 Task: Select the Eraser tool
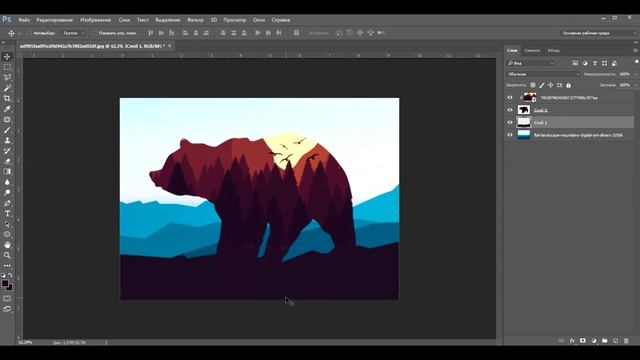pyautogui.click(x=7, y=161)
